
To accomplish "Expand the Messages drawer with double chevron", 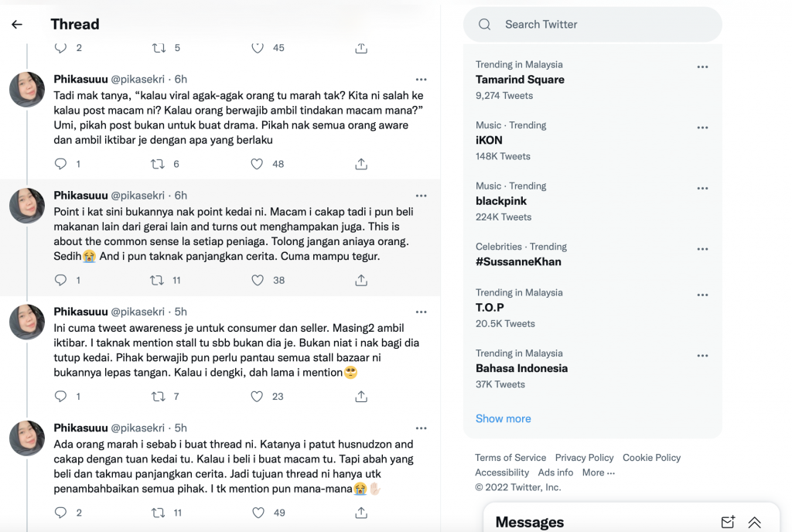I will (x=754, y=523).
